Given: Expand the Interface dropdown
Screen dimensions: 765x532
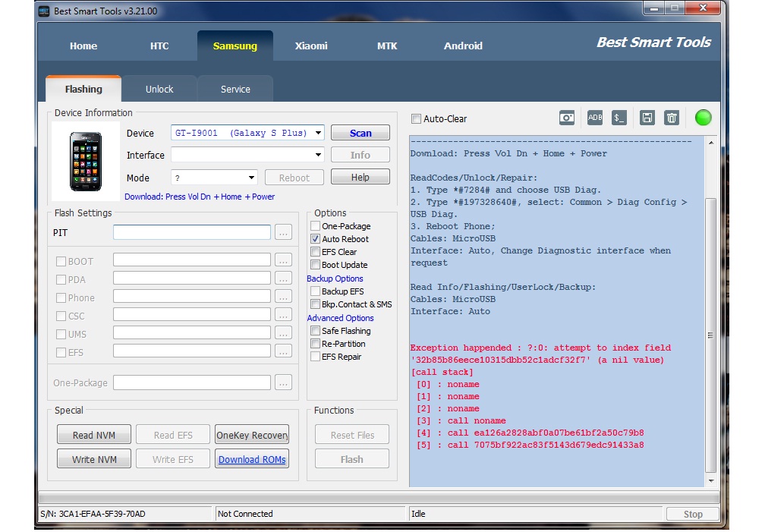Looking at the screenshot, I should click(x=318, y=155).
